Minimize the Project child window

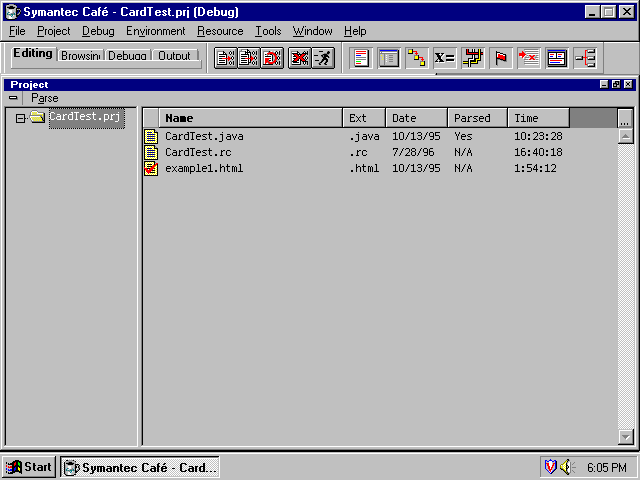pyautogui.click(x=604, y=84)
